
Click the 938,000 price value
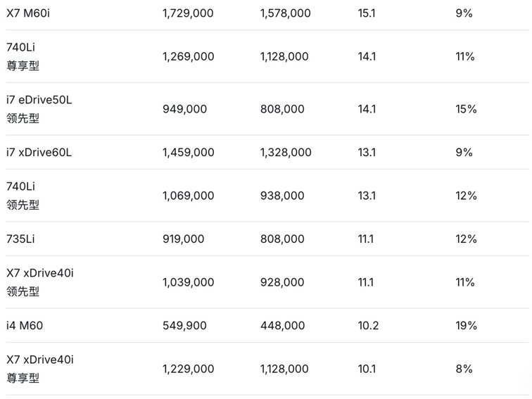point(282,196)
